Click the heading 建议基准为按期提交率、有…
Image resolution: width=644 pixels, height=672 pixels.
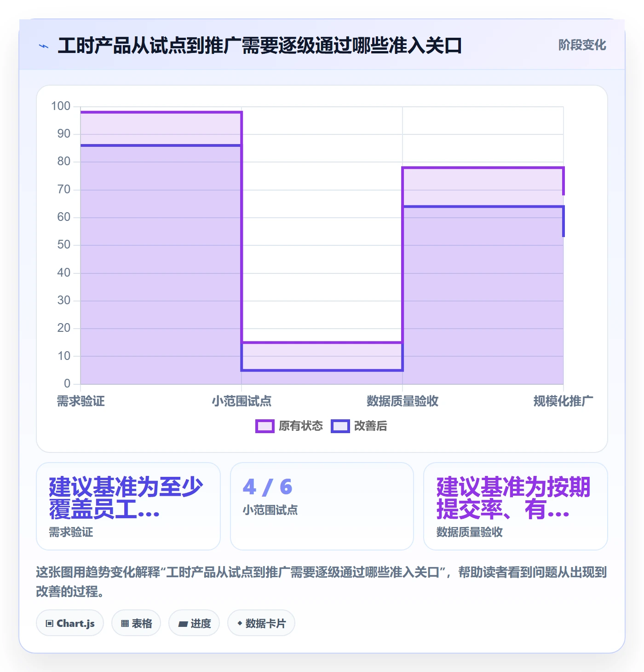[x=513, y=498]
